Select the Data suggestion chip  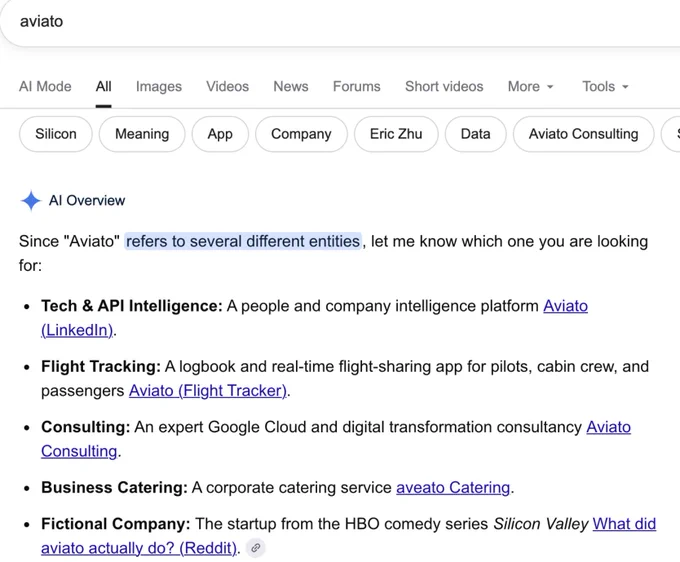tap(475, 134)
